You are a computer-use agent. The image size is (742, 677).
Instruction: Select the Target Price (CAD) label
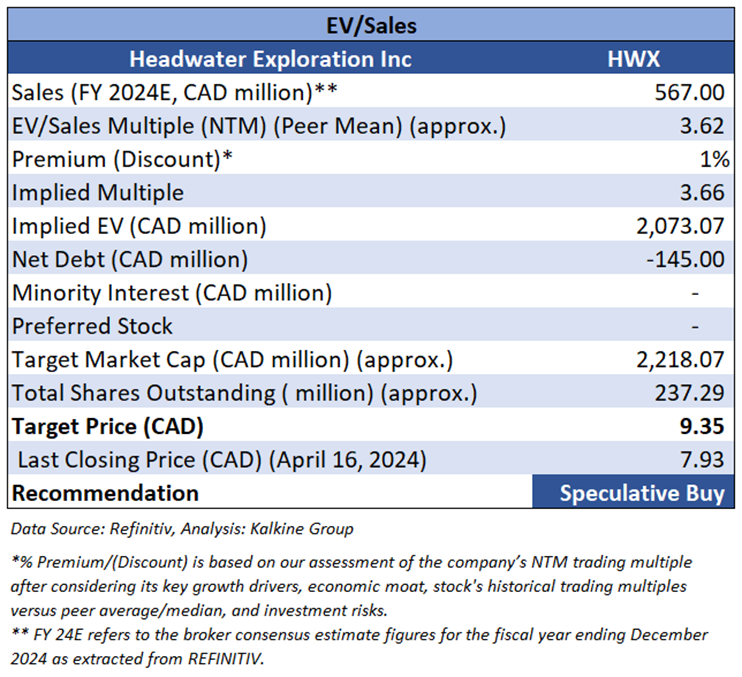[x=108, y=427]
